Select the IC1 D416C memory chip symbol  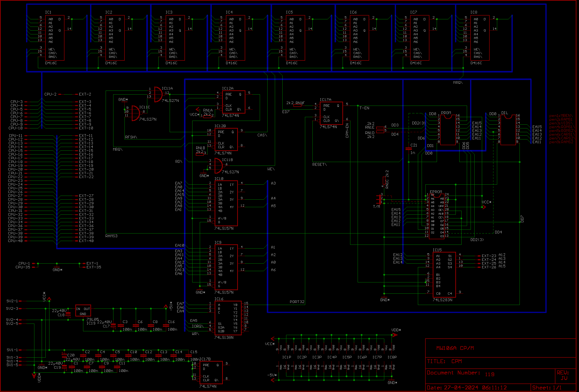(x=55, y=38)
